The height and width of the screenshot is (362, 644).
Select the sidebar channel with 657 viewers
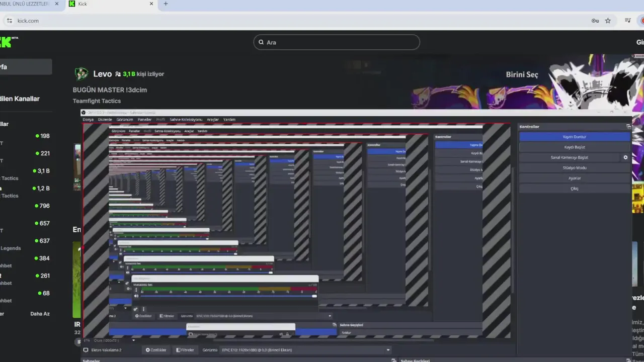tap(25, 223)
